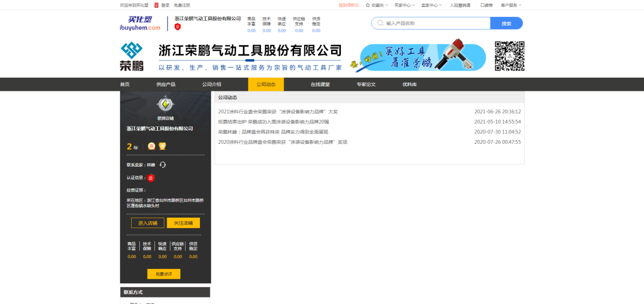644x304 pixels.
Task: Click the timestamp 2020-07-26 00:47:55
Action: [x=498, y=142]
